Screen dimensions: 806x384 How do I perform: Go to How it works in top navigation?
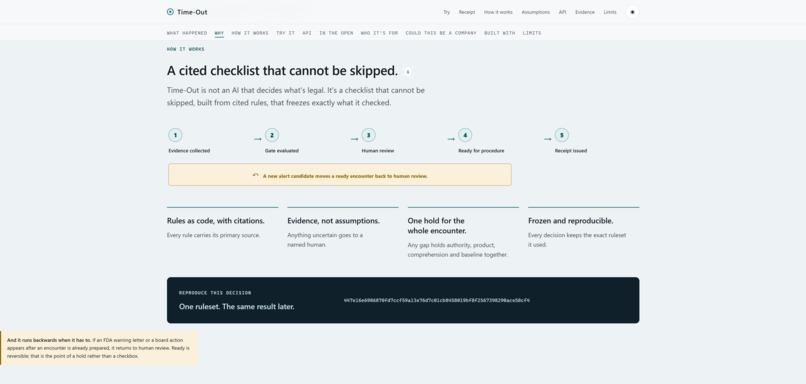[x=498, y=12]
